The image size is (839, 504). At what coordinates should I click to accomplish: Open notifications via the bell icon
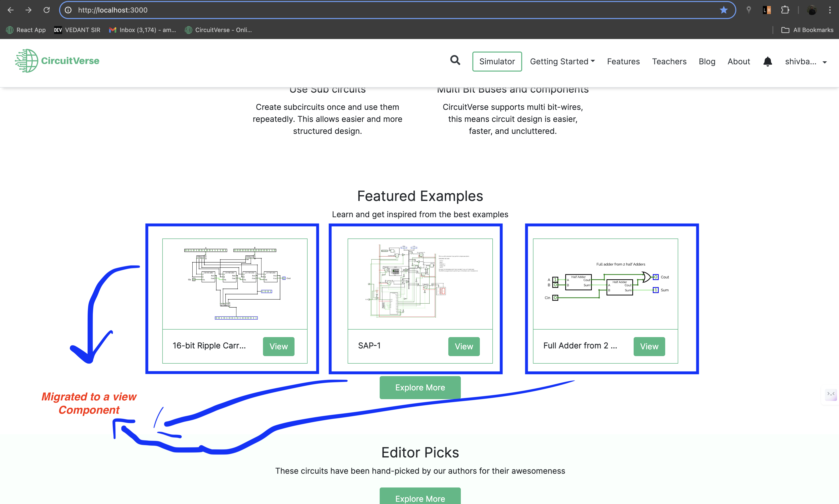pyautogui.click(x=767, y=62)
